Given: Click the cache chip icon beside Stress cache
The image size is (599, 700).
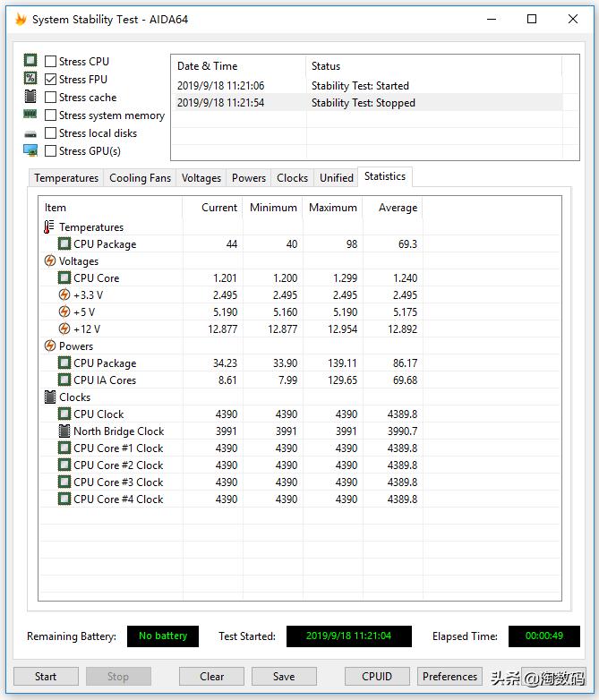Looking at the screenshot, I should 30,97.
